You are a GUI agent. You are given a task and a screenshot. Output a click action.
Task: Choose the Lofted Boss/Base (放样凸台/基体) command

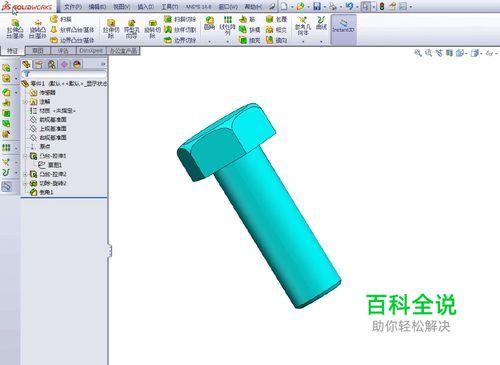[73, 30]
